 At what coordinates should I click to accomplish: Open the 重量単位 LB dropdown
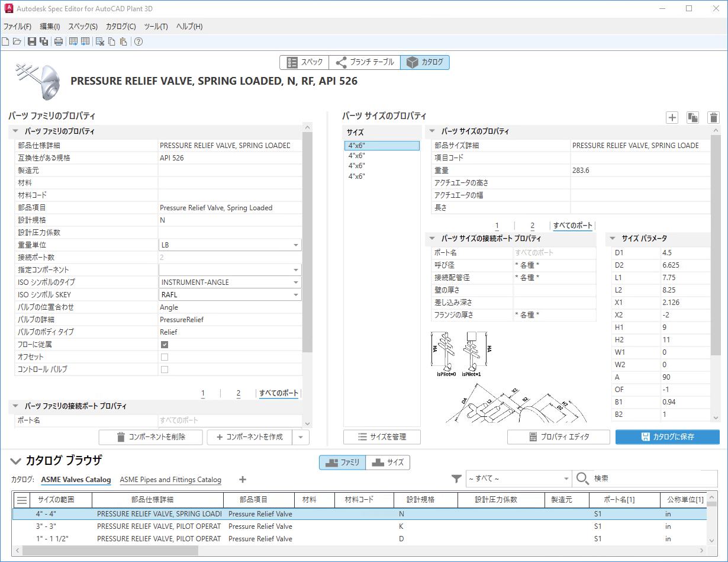coord(230,245)
